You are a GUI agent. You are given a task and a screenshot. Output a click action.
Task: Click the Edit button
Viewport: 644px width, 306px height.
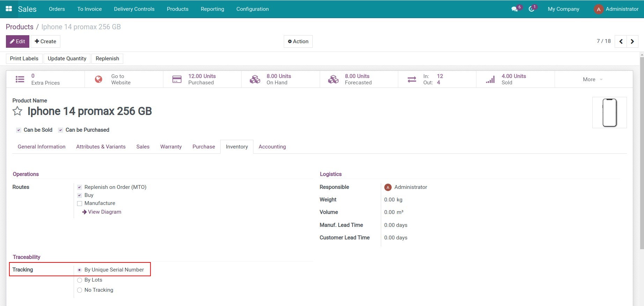[17, 41]
